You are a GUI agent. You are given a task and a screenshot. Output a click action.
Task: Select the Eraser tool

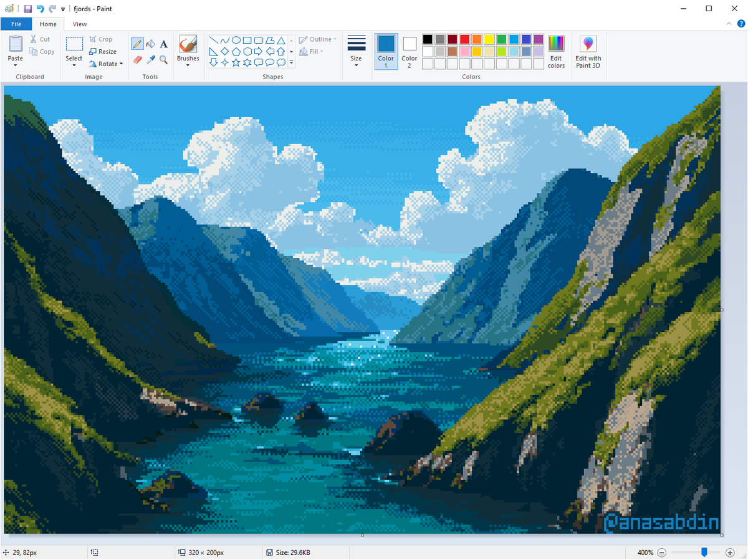click(x=137, y=60)
